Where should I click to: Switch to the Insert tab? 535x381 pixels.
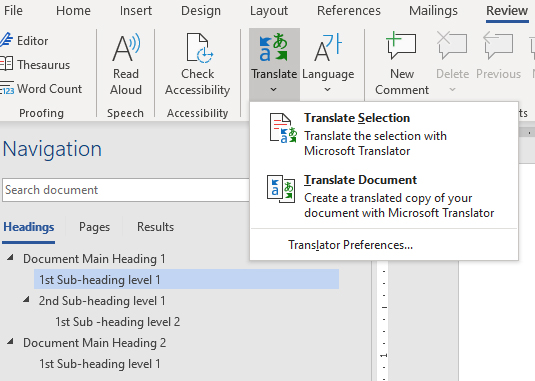(135, 11)
